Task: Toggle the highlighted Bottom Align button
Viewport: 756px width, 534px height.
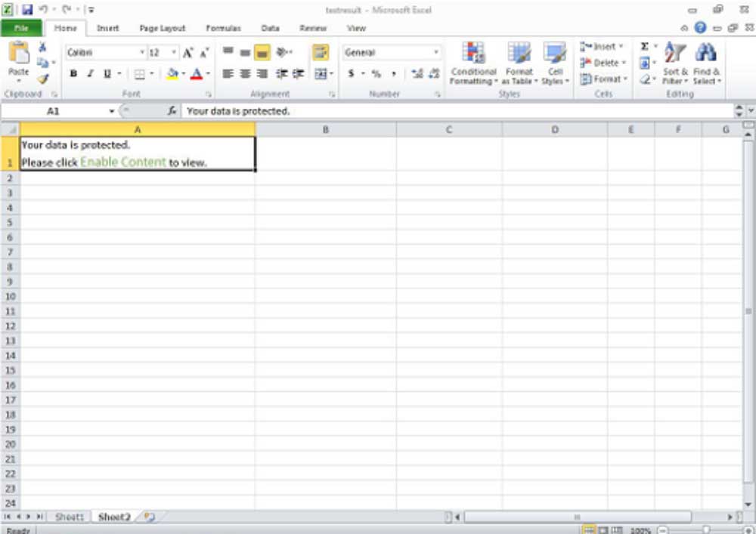Action: (x=262, y=52)
